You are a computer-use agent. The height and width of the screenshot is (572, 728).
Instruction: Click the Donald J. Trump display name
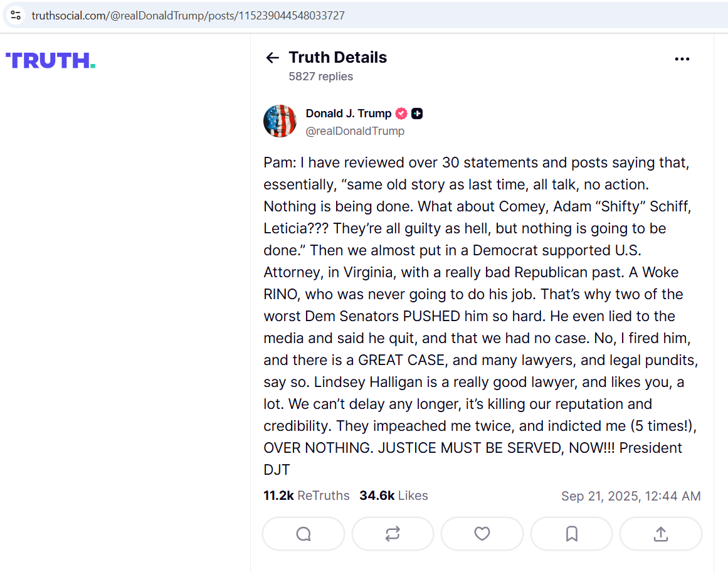click(348, 114)
